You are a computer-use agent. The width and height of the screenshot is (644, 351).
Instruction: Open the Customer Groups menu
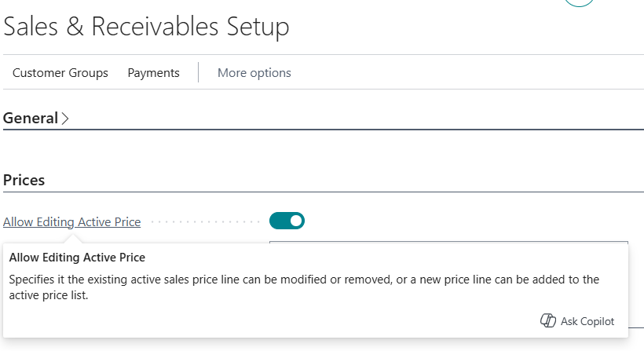point(60,73)
